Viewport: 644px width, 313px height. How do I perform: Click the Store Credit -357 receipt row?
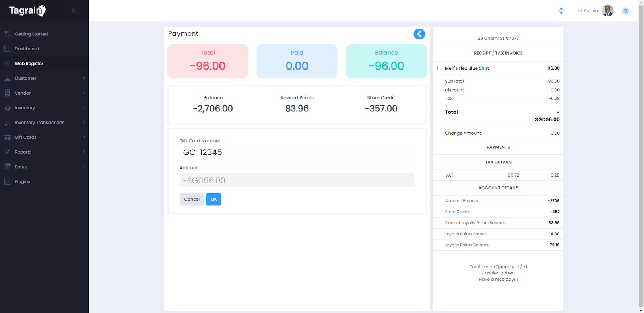498,212
